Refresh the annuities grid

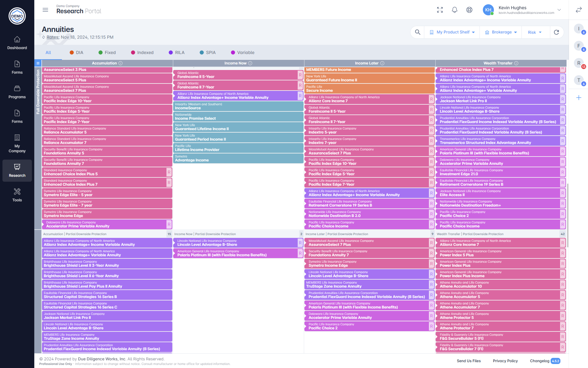click(556, 32)
